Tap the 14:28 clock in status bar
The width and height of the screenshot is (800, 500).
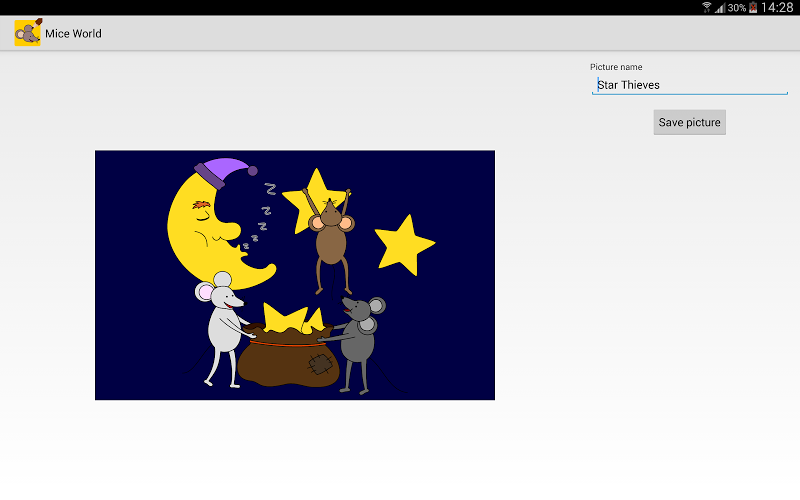click(x=777, y=7)
